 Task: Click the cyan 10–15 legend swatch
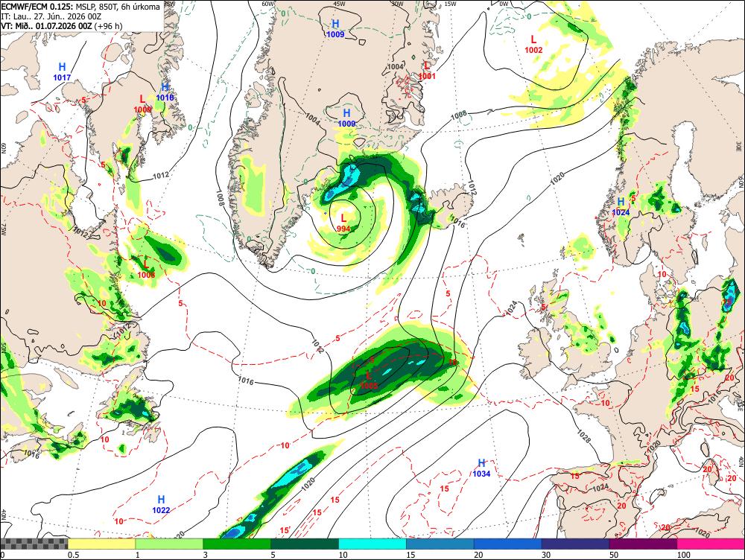click(372, 544)
